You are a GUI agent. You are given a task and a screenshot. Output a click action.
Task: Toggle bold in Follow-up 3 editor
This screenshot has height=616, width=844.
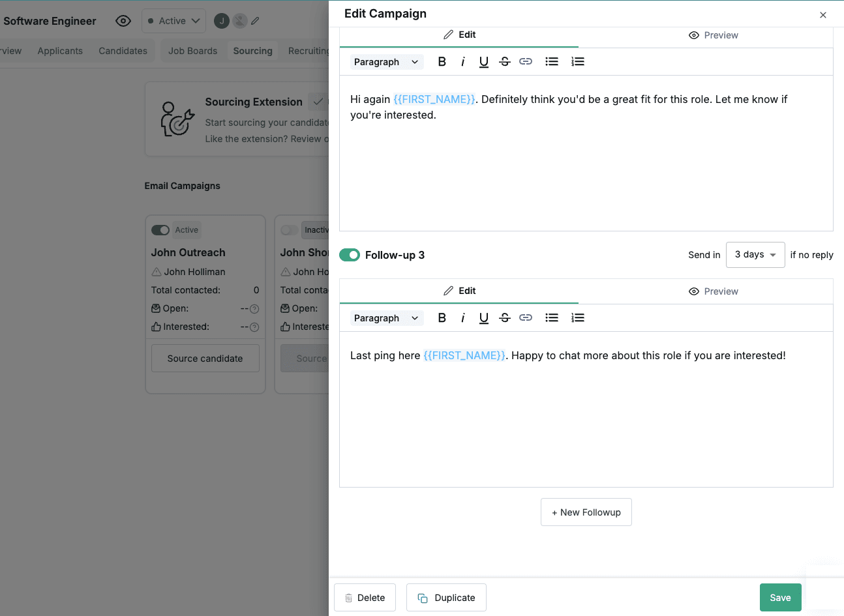(x=442, y=318)
